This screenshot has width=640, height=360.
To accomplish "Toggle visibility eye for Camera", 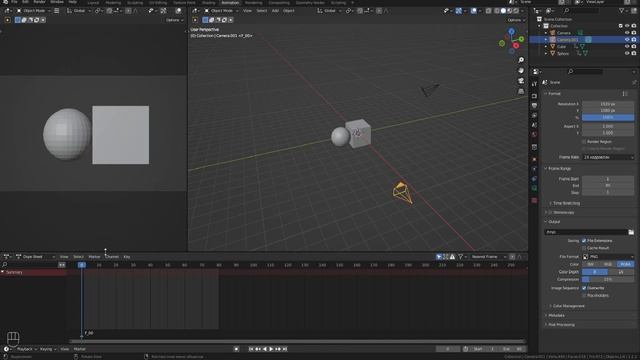I will [x=627, y=33].
